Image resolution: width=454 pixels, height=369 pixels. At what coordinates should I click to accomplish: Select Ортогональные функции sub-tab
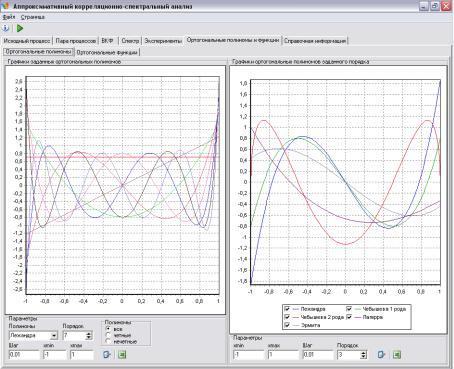point(107,53)
